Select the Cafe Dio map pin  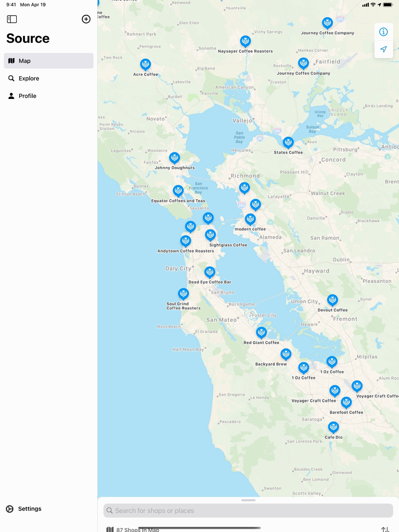pyautogui.click(x=334, y=427)
